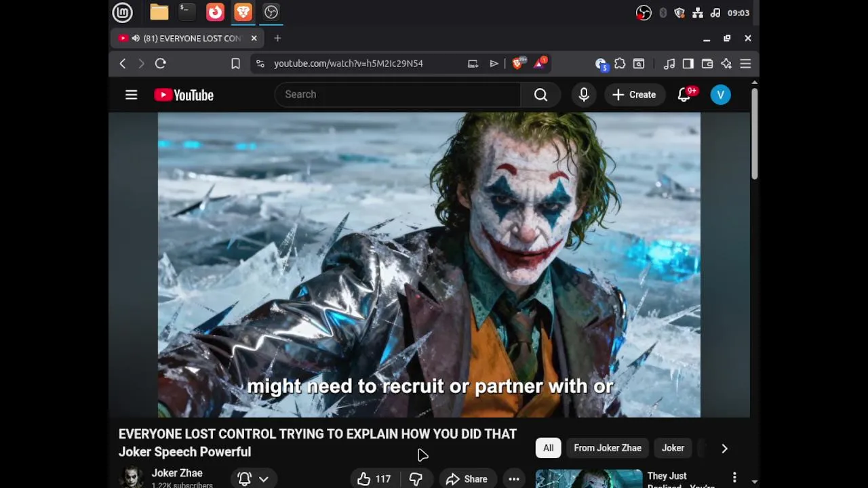Launch the terminal from the panel

(186, 12)
